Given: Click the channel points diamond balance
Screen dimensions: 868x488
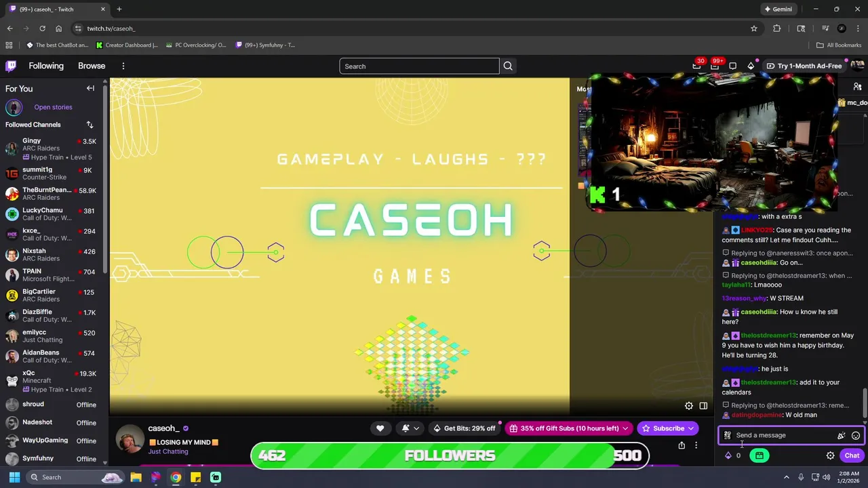Looking at the screenshot, I should tap(733, 455).
